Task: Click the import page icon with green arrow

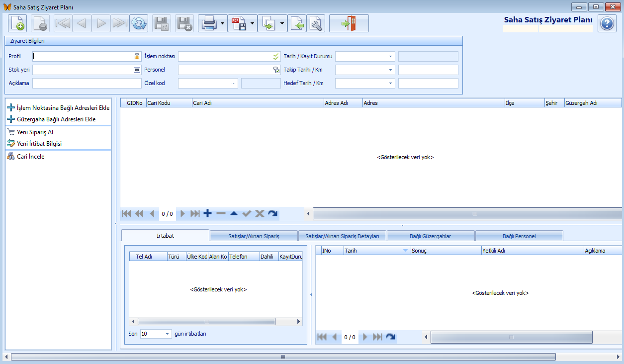Action: (x=297, y=23)
